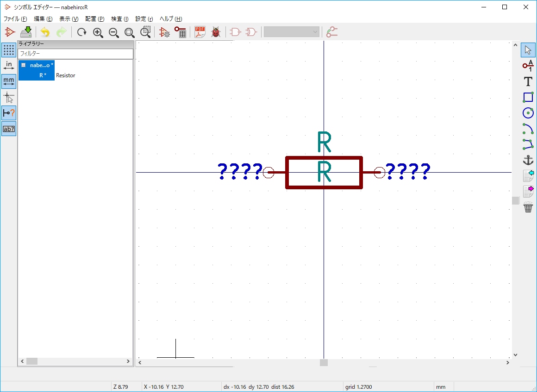The width and height of the screenshot is (537, 392).
Task: Run symbol check ladybug icon
Action: (216, 32)
